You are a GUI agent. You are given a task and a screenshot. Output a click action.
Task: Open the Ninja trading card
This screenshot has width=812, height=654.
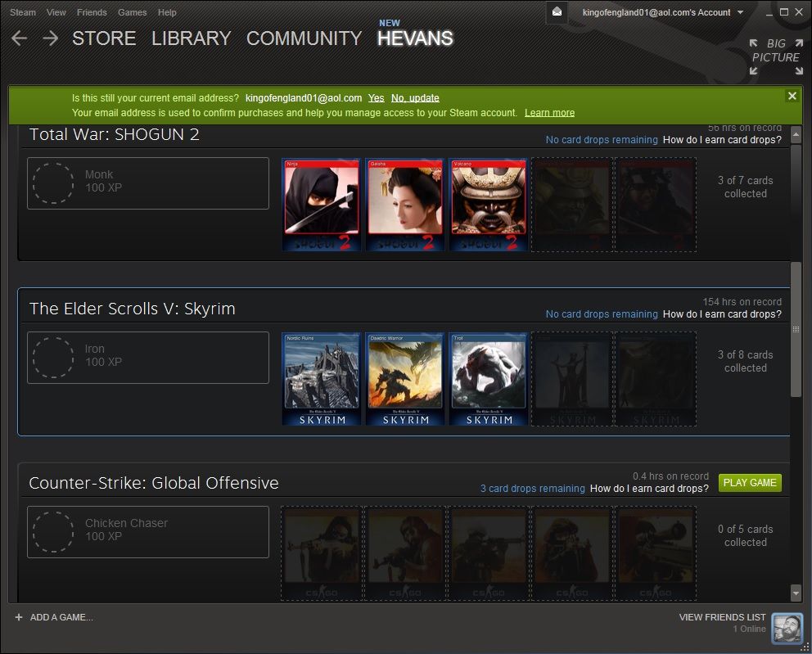click(321, 205)
